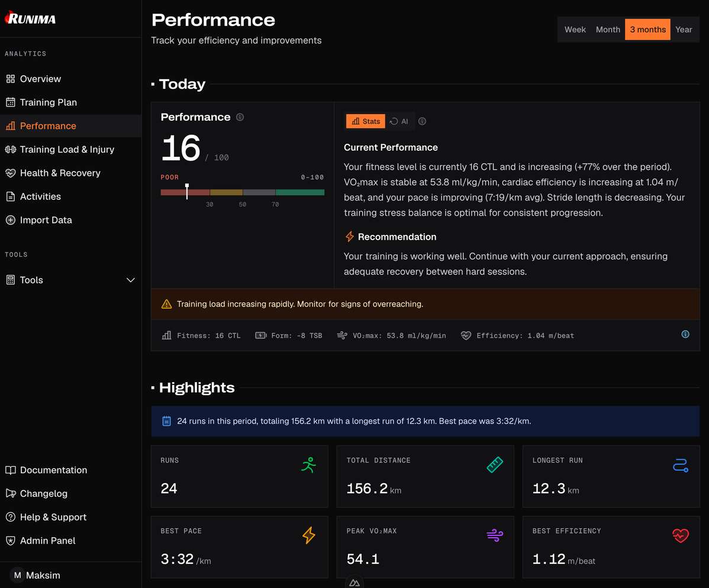Click the overreaching warning triangle icon
The height and width of the screenshot is (588, 709).
tap(166, 304)
